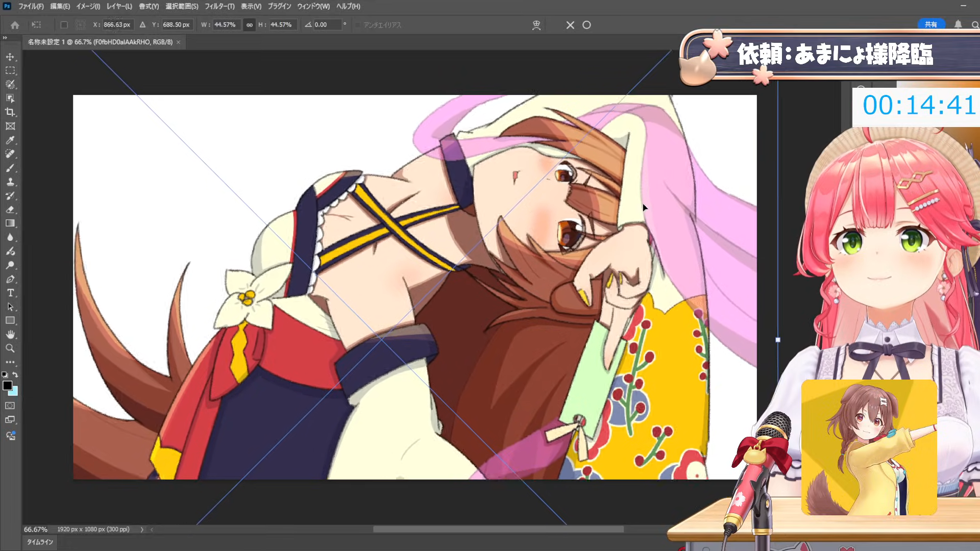Select the Smudge finger-paint tool
This screenshot has height=551, width=980.
(x=10, y=251)
